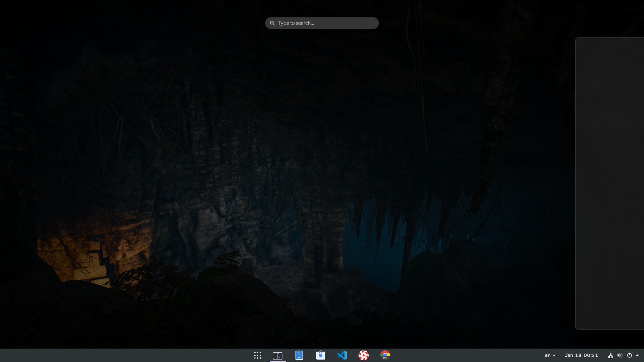Launch Visual Studio Code
This screenshot has width=644, height=362.
[x=342, y=355]
